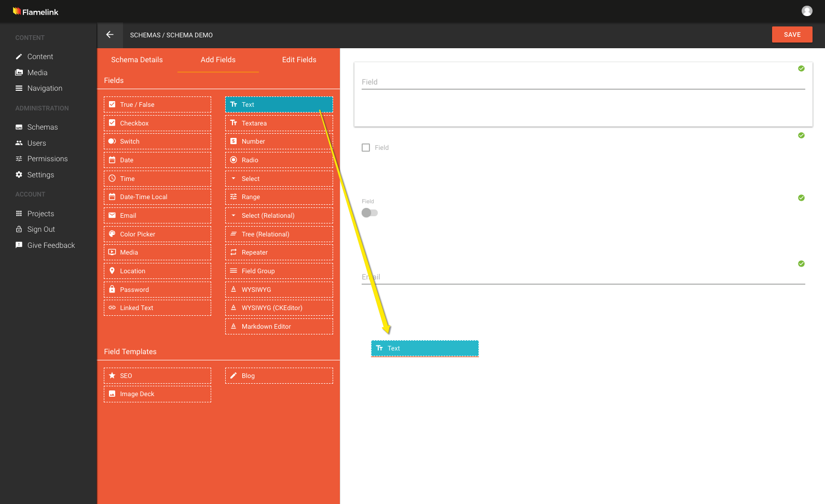Click the green check on the checkbox field

tap(801, 135)
